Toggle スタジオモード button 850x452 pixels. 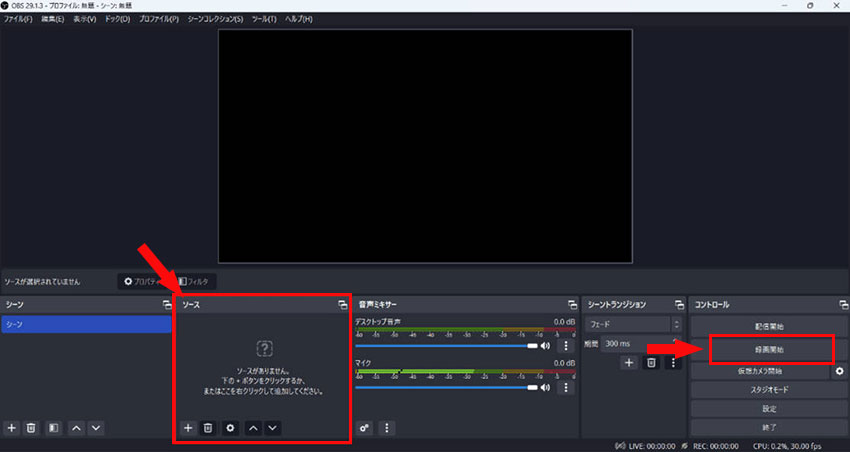(x=769, y=390)
